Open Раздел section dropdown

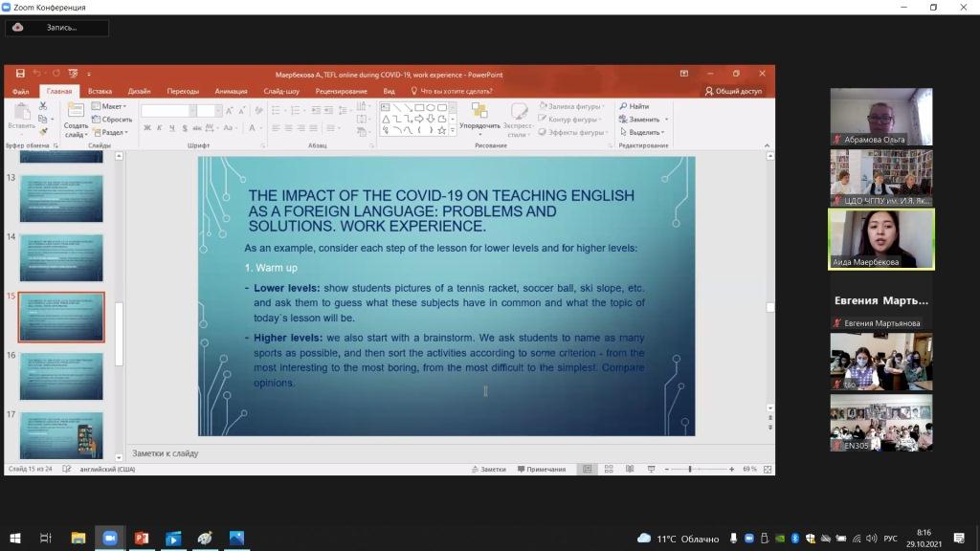coord(111,132)
